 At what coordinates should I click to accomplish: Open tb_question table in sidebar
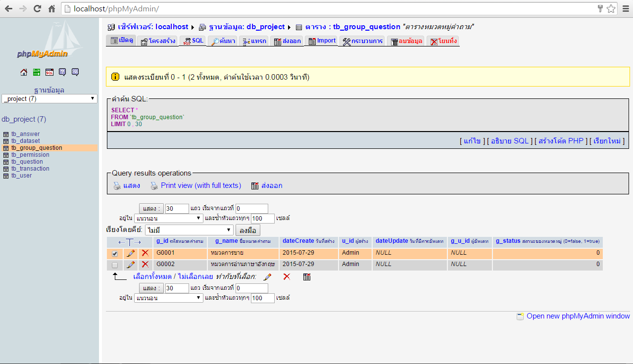27,162
